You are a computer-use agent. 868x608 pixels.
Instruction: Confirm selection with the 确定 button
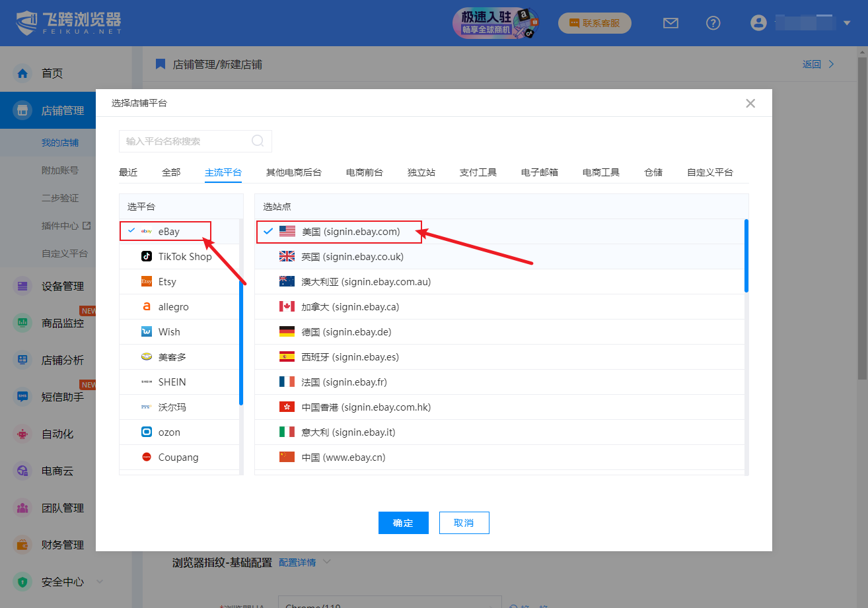point(403,523)
